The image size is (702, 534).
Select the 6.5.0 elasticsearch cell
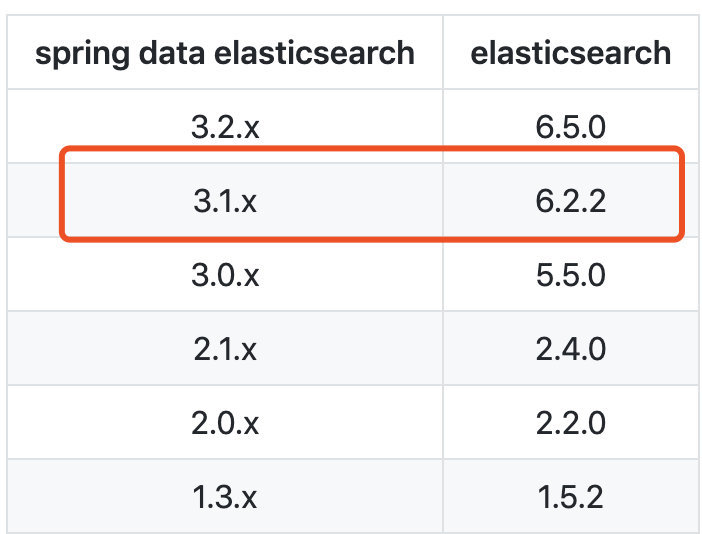pyautogui.click(x=571, y=127)
